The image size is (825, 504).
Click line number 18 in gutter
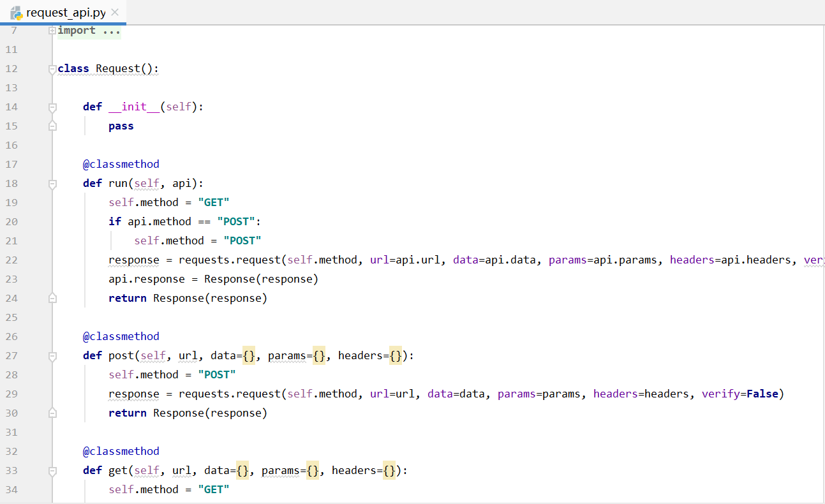pyautogui.click(x=11, y=184)
